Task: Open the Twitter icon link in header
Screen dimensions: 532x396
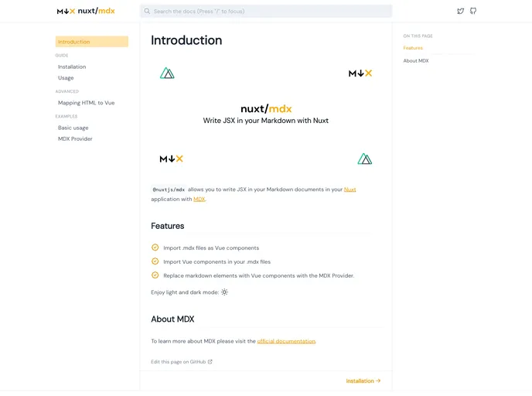Action: tap(460, 11)
